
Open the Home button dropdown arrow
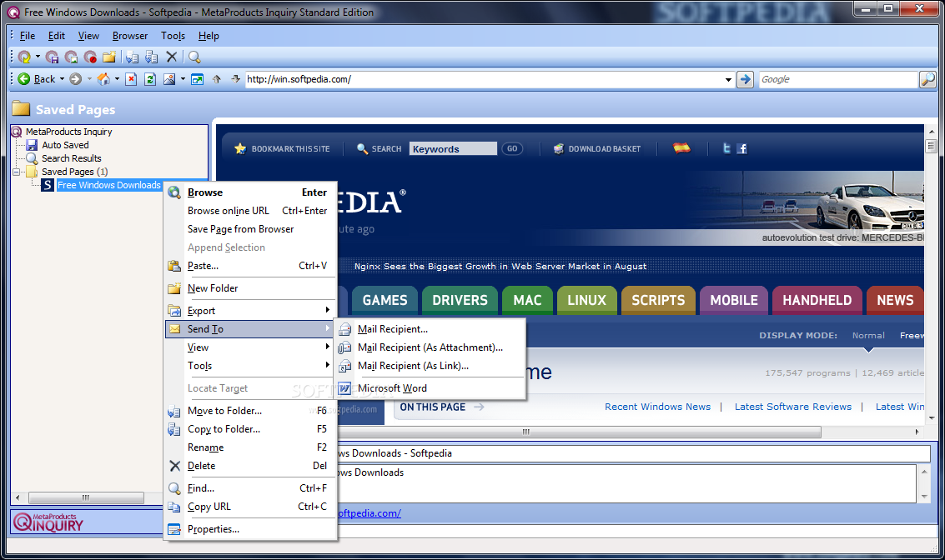click(117, 79)
